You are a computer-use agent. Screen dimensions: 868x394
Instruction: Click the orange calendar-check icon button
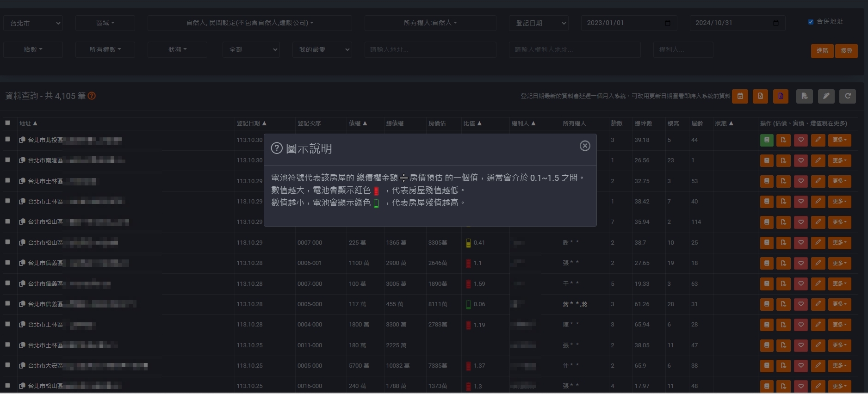(x=740, y=96)
